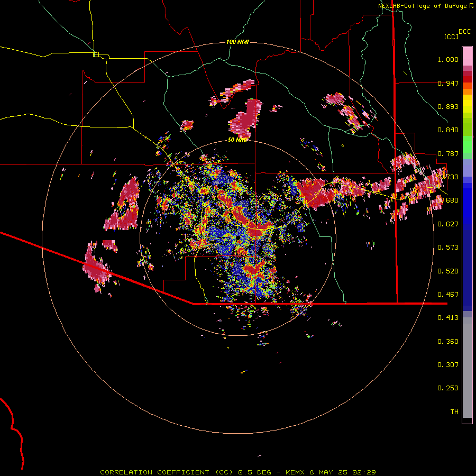This screenshot has height=476, width=476.
Task: Click the 02:29 timestamp in caption
Action: click(364, 472)
